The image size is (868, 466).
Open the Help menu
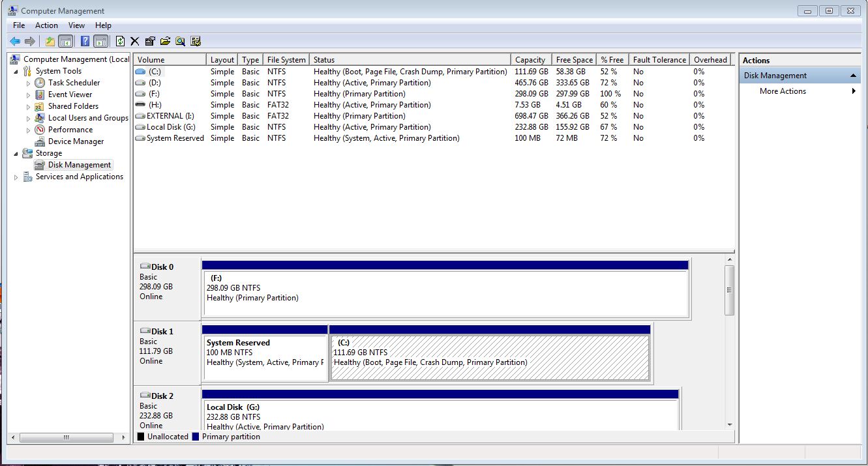[x=103, y=25]
